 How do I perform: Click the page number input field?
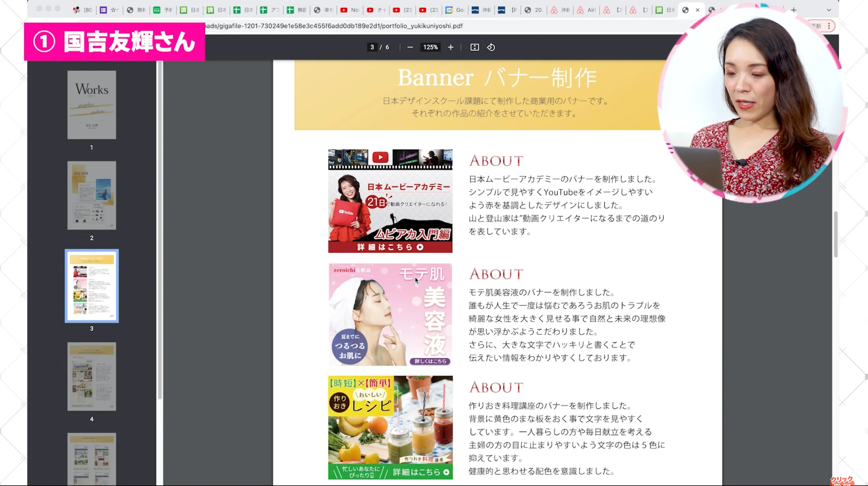(x=372, y=47)
